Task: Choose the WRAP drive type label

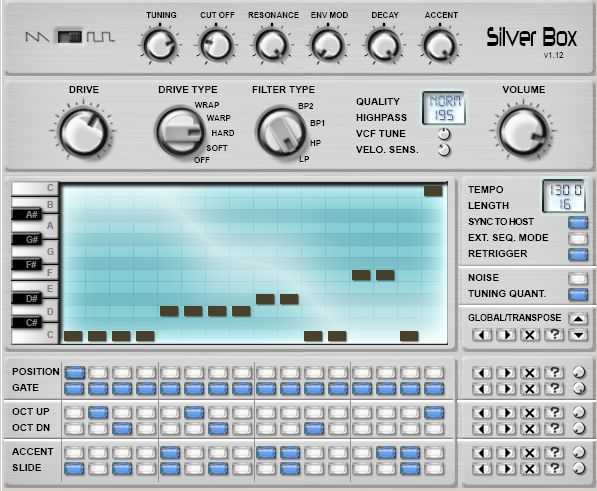Action: pyautogui.click(x=207, y=105)
